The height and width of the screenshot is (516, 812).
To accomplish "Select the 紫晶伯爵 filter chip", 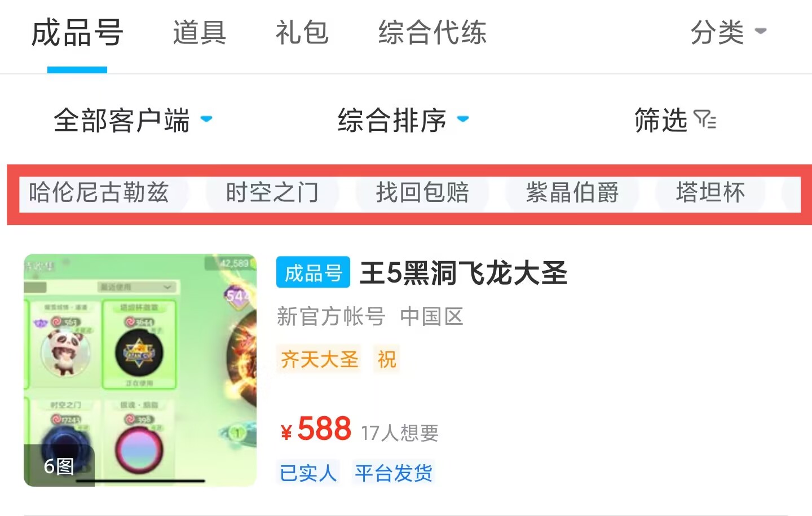I will click(572, 193).
